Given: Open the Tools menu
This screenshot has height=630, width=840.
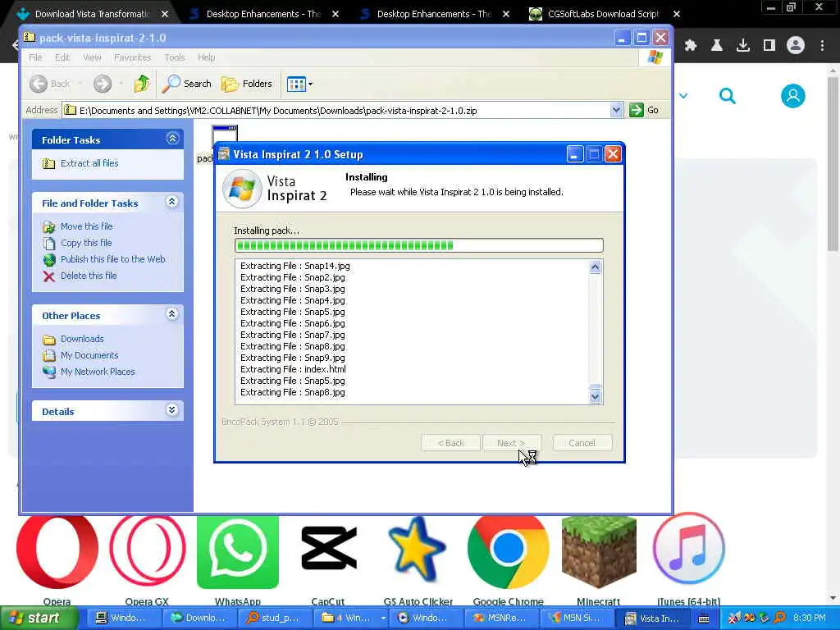Looking at the screenshot, I should point(174,57).
